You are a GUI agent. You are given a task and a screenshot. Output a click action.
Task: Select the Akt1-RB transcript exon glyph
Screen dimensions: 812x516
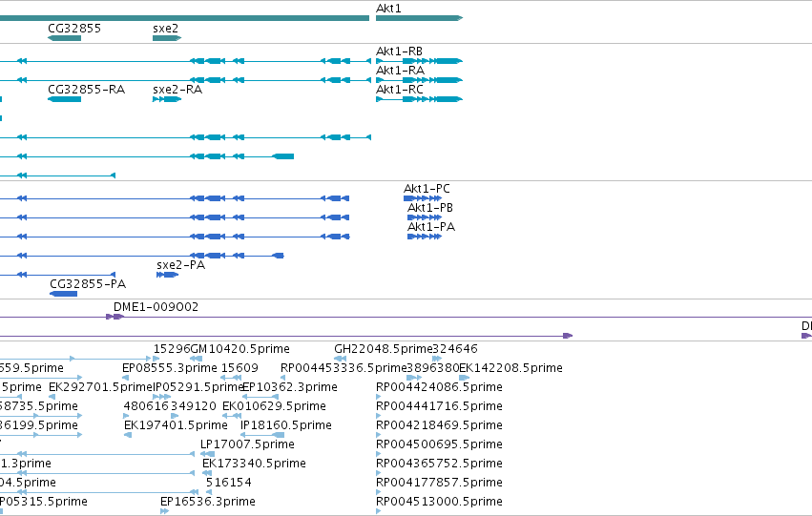click(x=419, y=61)
